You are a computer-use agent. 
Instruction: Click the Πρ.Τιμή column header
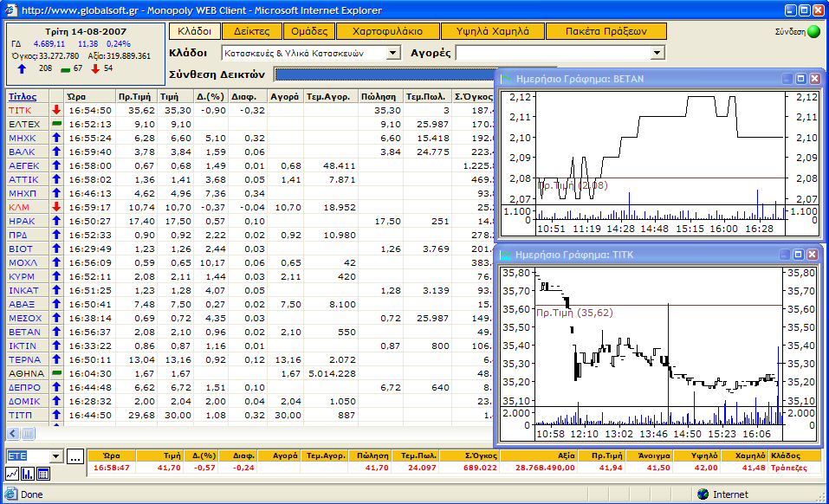click(134, 97)
